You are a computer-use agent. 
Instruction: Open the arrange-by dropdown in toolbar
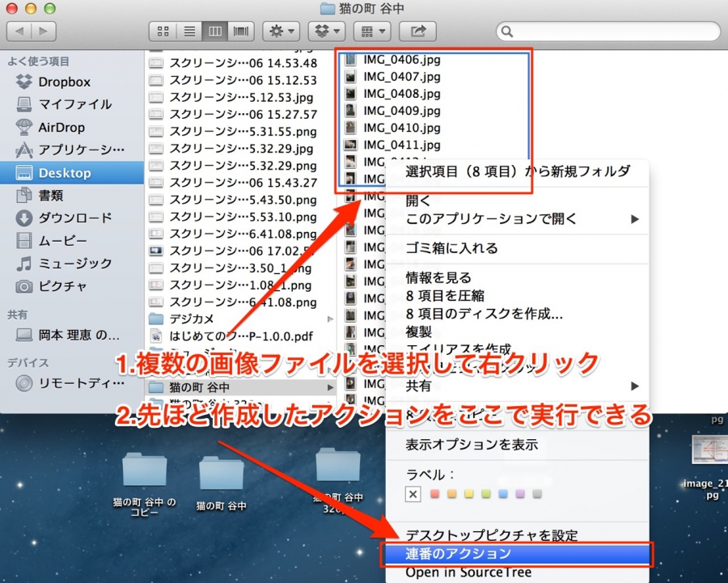[372, 32]
